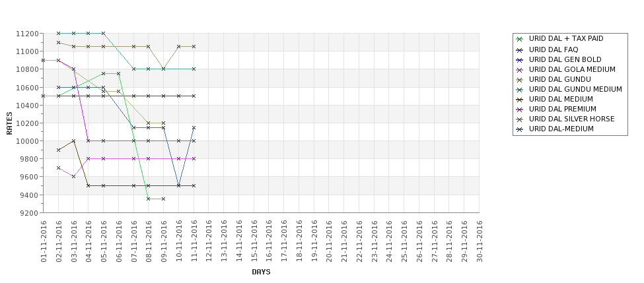
Task: Click the DAYS axis title
Action: [x=261, y=272]
